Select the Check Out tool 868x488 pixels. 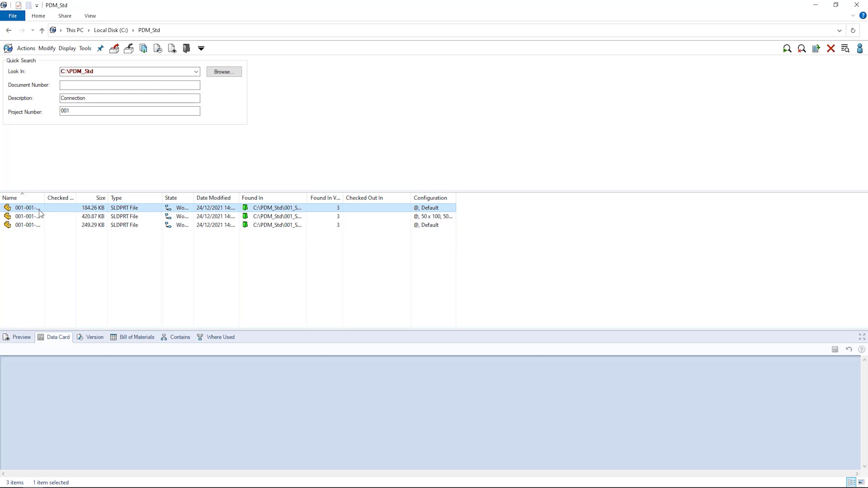(x=114, y=48)
